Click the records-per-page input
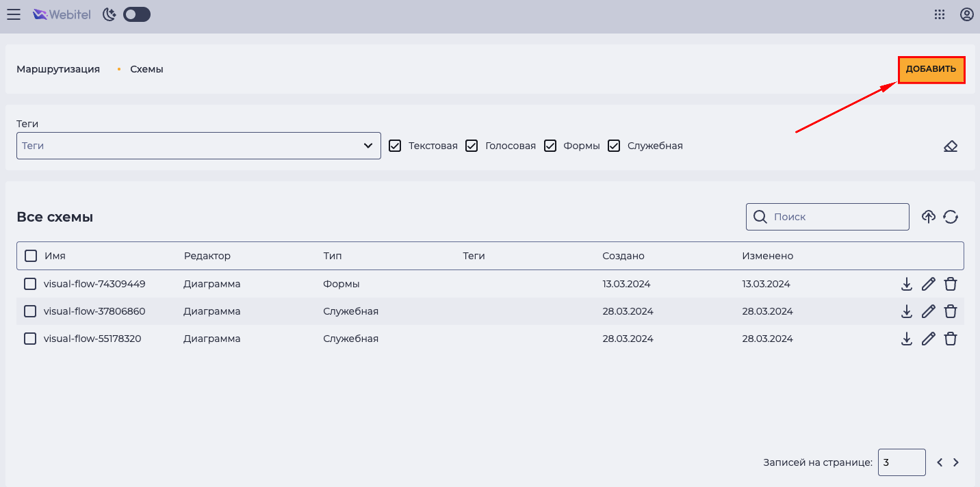Screen dimensions: 980x487 click(901, 462)
